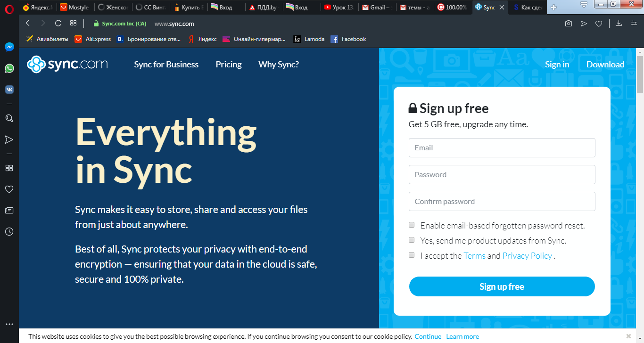Switch to the Урок 13 YouTube tab

tap(339, 7)
